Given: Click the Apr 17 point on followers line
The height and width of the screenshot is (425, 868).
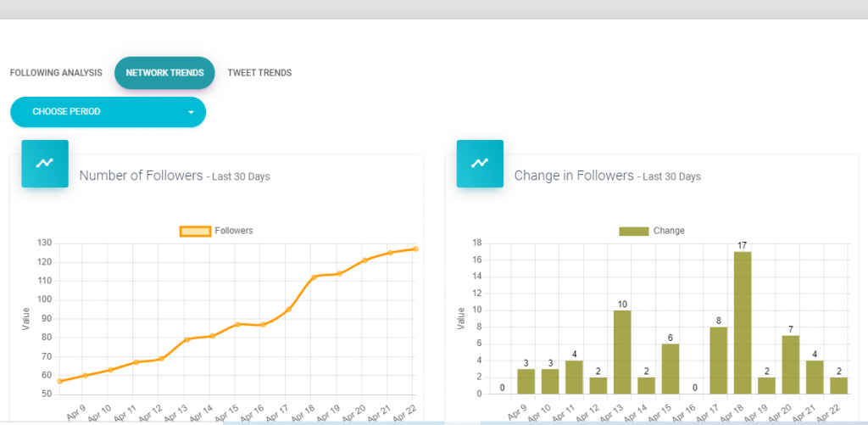Looking at the screenshot, I should point(288,309).
